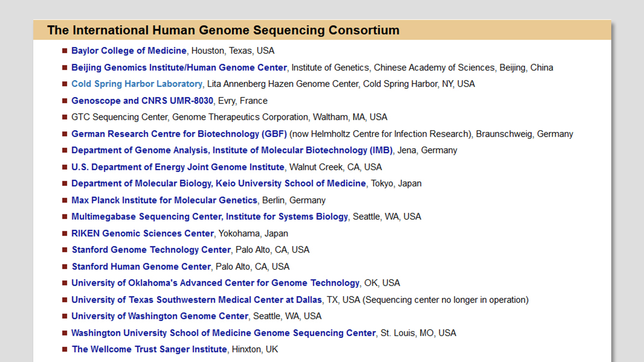This screenshot has height=362, width=644.
Task: Open Stanford Human Genome Center link
Action: point(141,267)
